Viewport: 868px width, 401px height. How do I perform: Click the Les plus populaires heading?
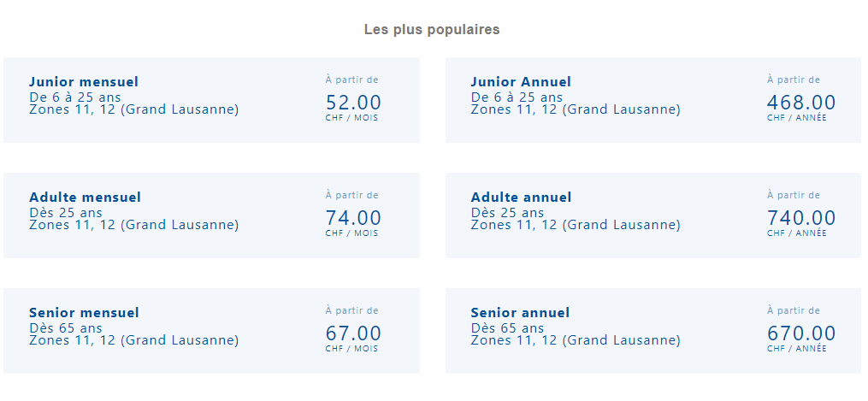click(x=432, y=30)
